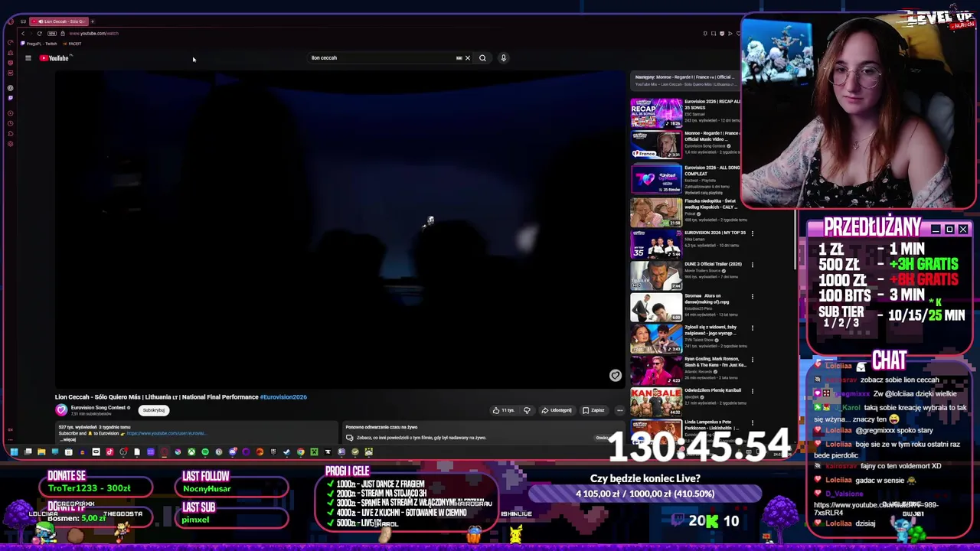Click the www.youtube.com/watch address bar
Viewport: 980px width, 551px height.
[94, 34]
